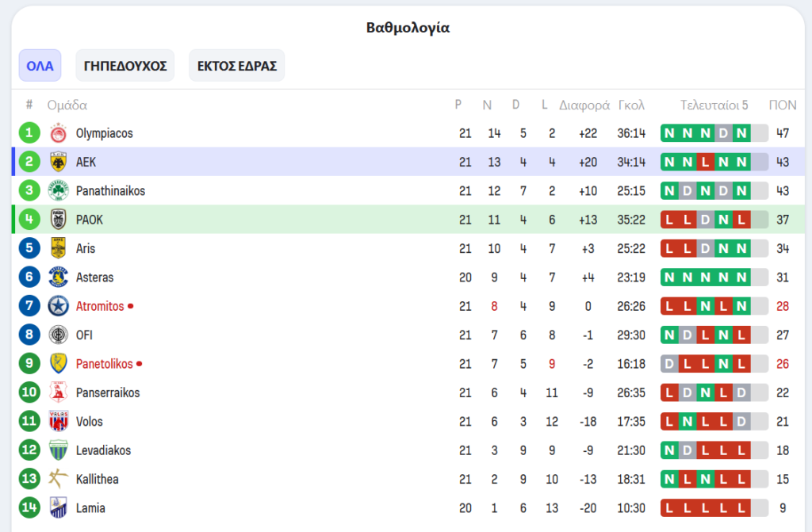Click the Atromitos star logo
The image size is (812, 532).
tap(58, 306)
